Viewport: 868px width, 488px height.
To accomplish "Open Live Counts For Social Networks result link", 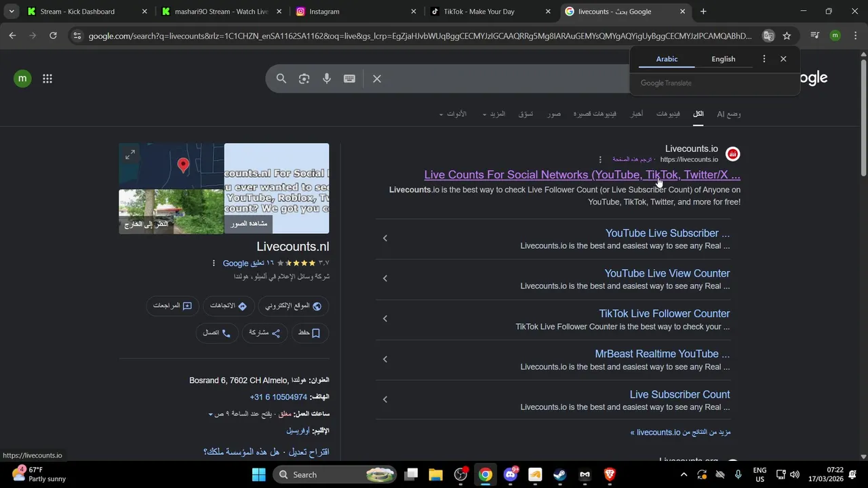I will tap(582, 175).
